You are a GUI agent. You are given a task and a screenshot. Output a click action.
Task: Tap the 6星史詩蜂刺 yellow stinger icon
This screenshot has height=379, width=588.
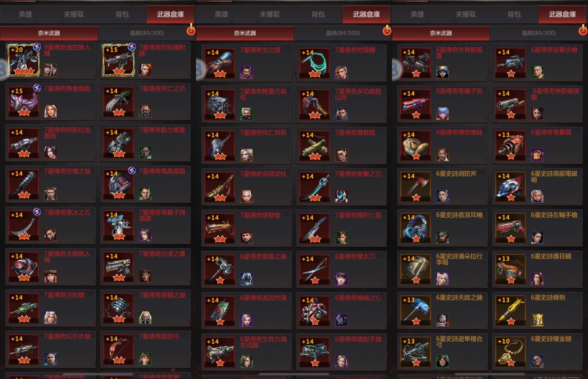[x=511, y=311]
